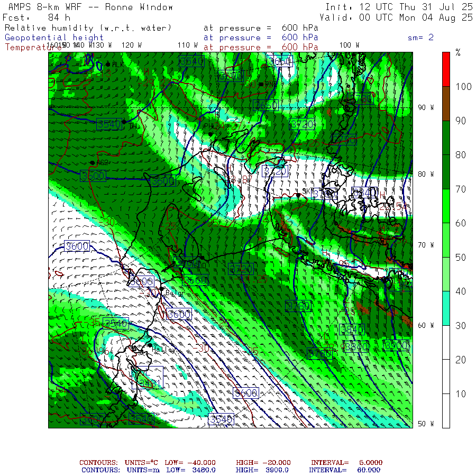Select the 'Valid: 00 UTC Mon 04 Aug 25' text
This screenshot has width=476, height=476.
[x=396, y=17]
